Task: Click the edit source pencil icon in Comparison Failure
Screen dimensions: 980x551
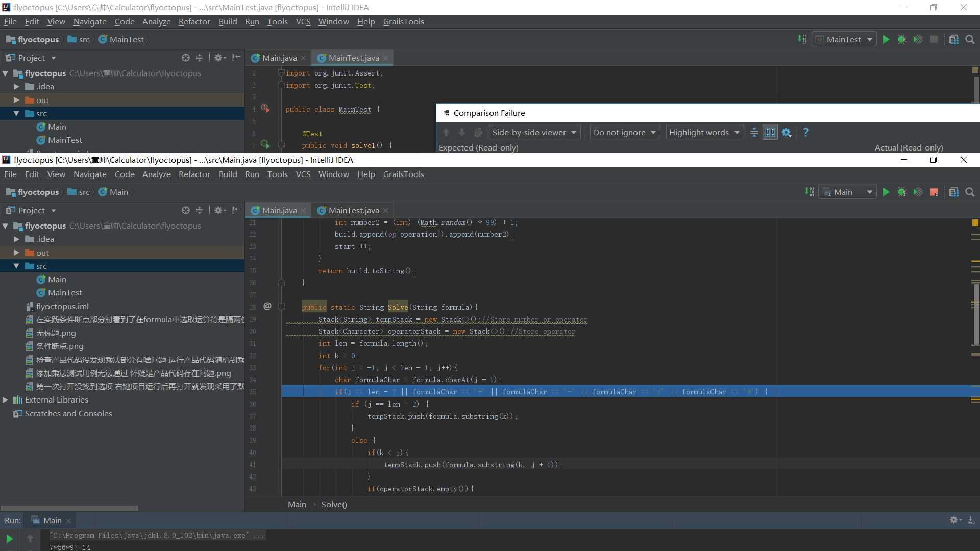Action: (478, 133)
